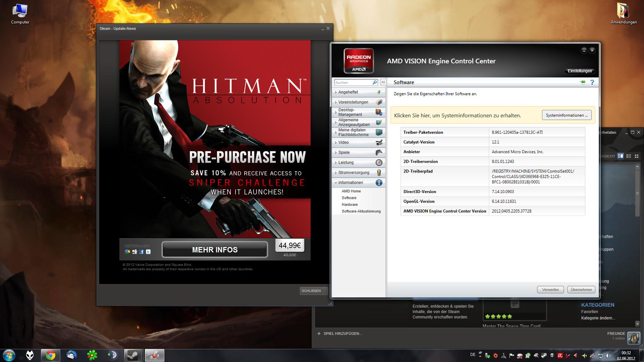The height and width of the screenshot is (362, 644).
Task: Share via Twitter icon under Weitersagen
Action: tap(148, 252)
